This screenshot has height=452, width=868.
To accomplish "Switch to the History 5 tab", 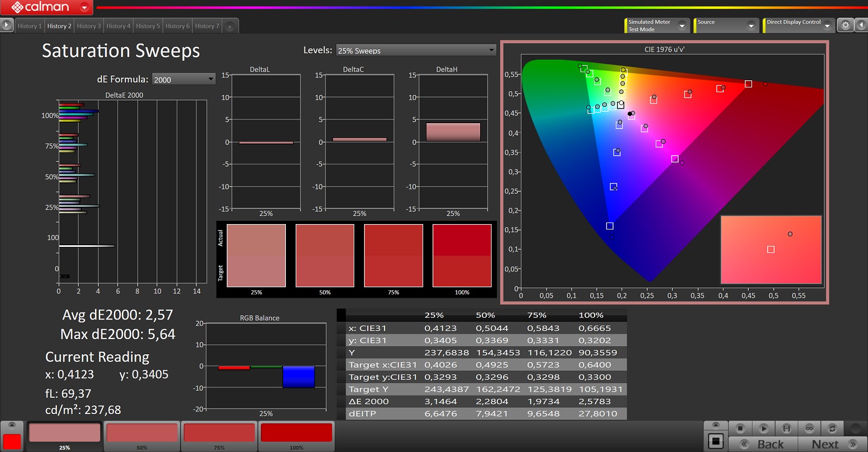I will tap(148, 26).
